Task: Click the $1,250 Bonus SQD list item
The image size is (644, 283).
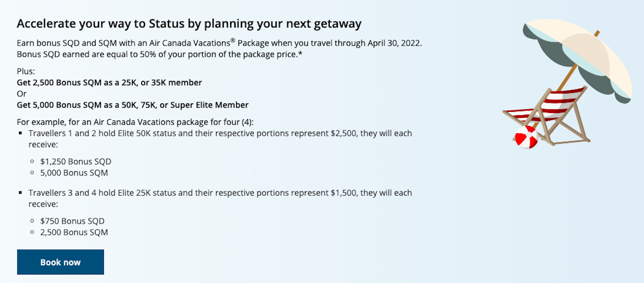Action: 75,161
